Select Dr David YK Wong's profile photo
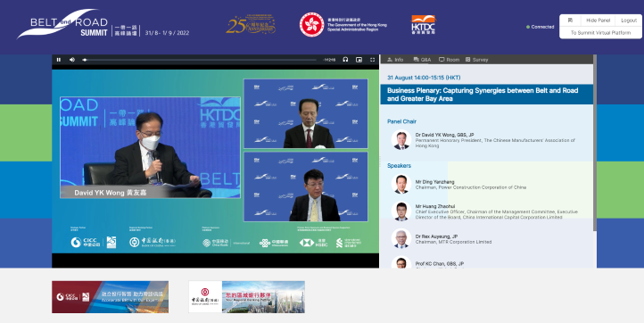 coord(401,140)
